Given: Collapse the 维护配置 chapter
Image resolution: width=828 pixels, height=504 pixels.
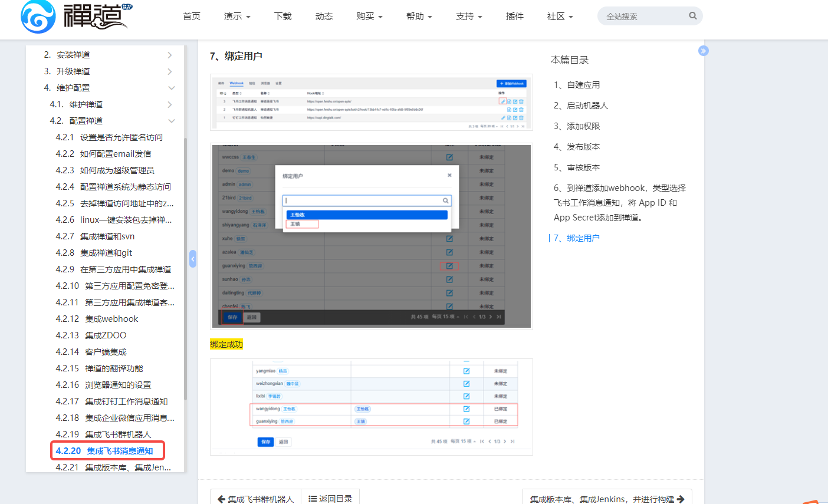Looking at the screenshot, I should [172, 88].
